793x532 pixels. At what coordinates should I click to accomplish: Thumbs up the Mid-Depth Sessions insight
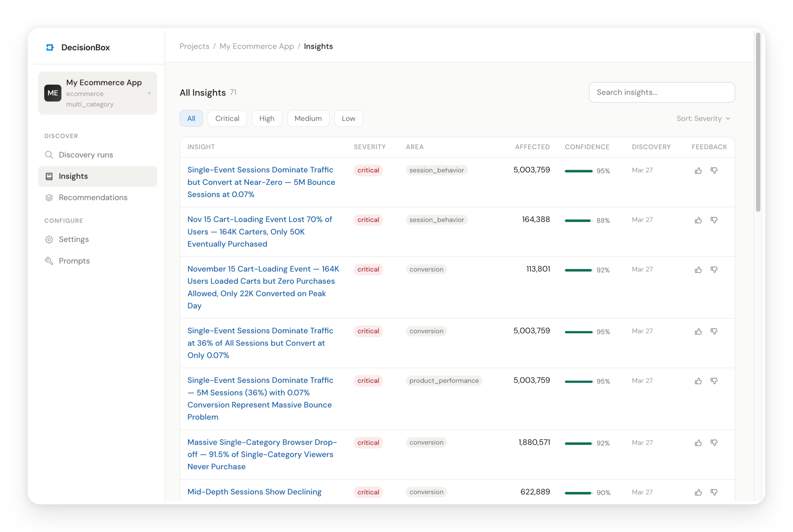coord(698,492)
